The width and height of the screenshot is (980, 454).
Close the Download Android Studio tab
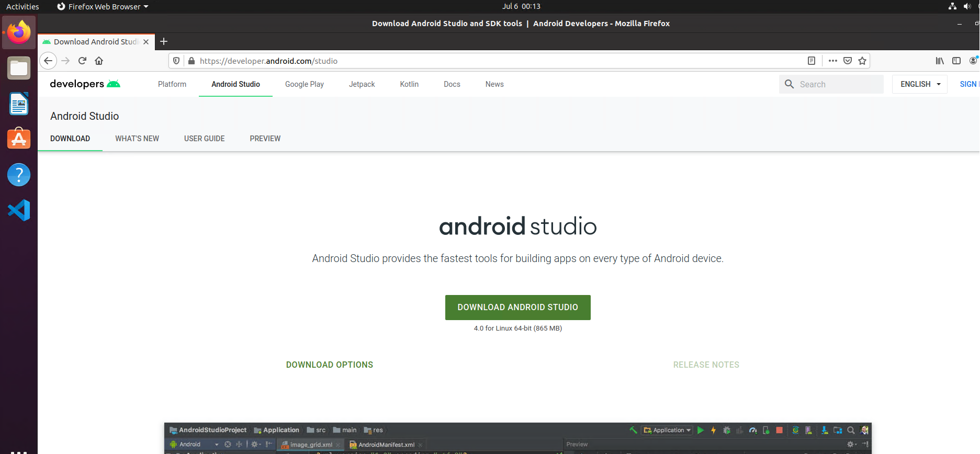(146, 42)
